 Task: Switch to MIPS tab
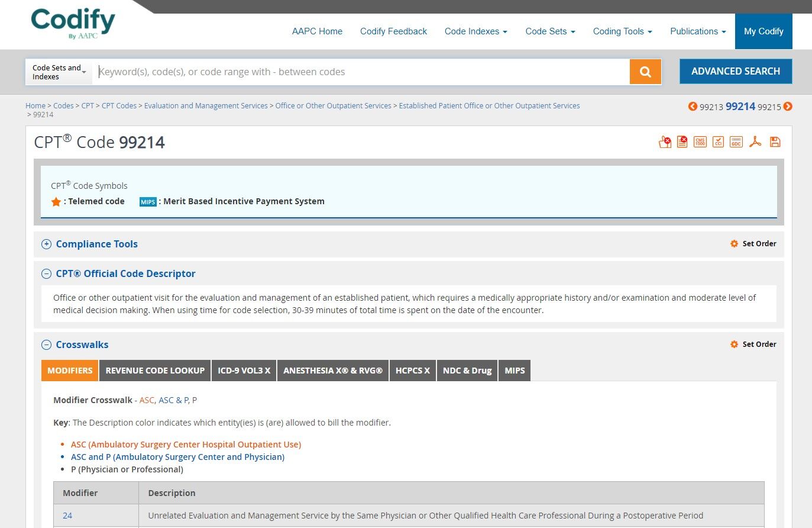point(515,371)
